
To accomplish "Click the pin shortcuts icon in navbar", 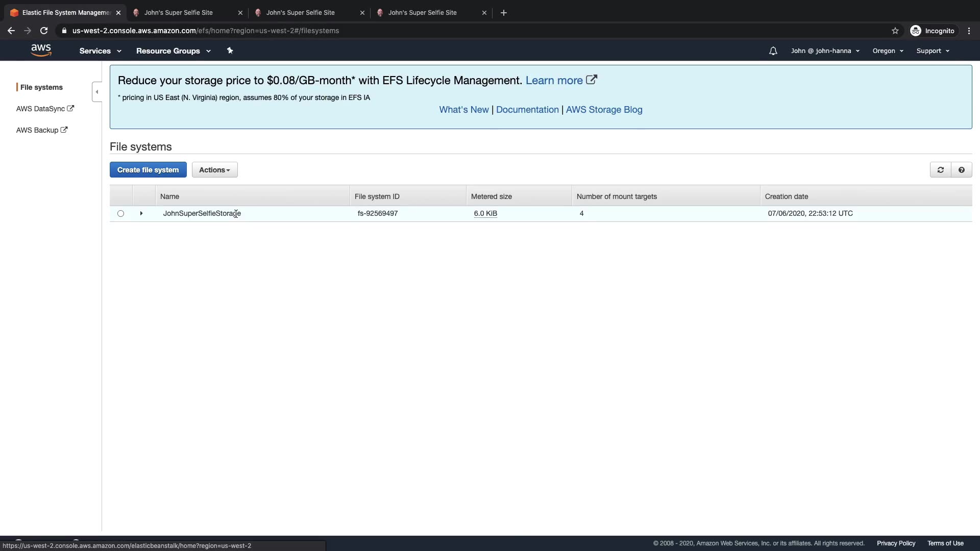I will 230,51.
